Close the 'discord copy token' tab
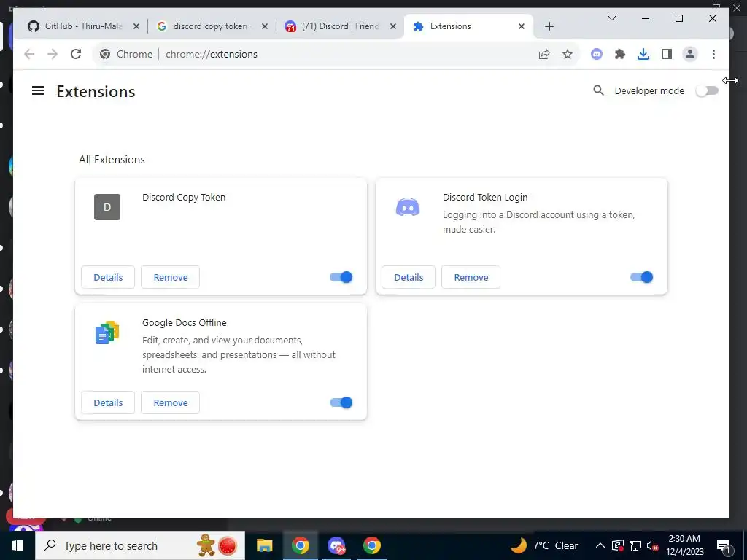Screen dimensions: 747x560 265,26
